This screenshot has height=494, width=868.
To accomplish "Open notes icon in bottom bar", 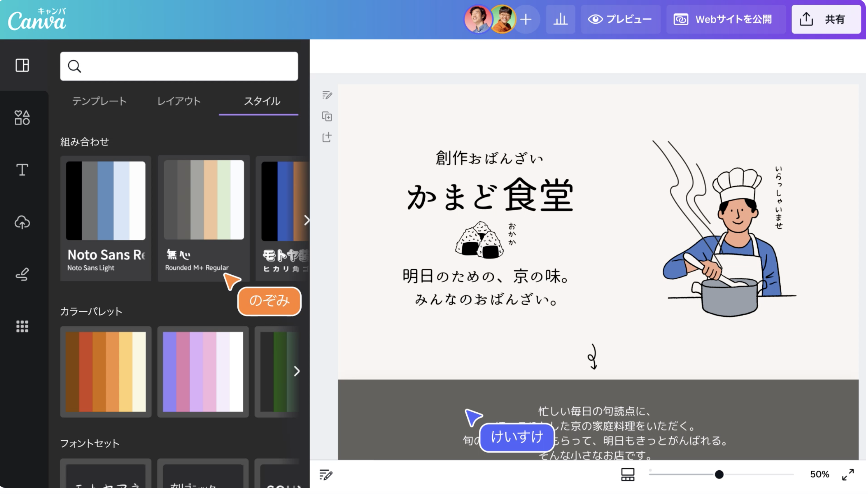I will (x=326, y=475).
